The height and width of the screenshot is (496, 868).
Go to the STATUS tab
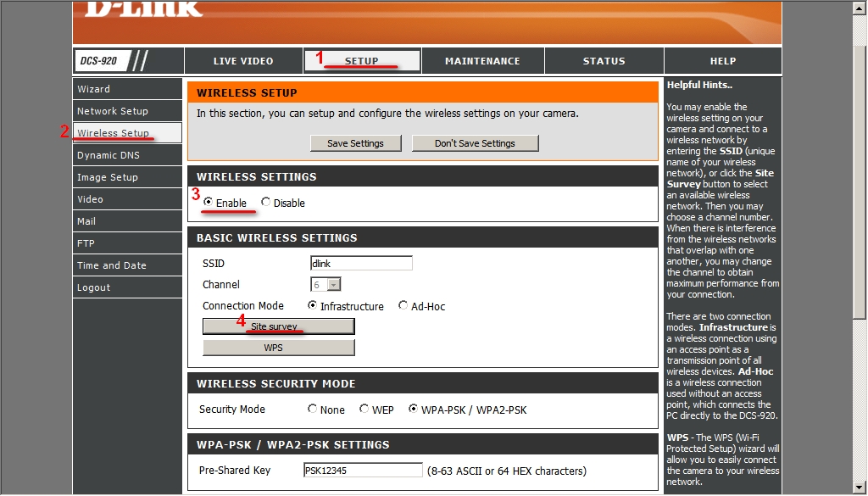tap(604, 61)
